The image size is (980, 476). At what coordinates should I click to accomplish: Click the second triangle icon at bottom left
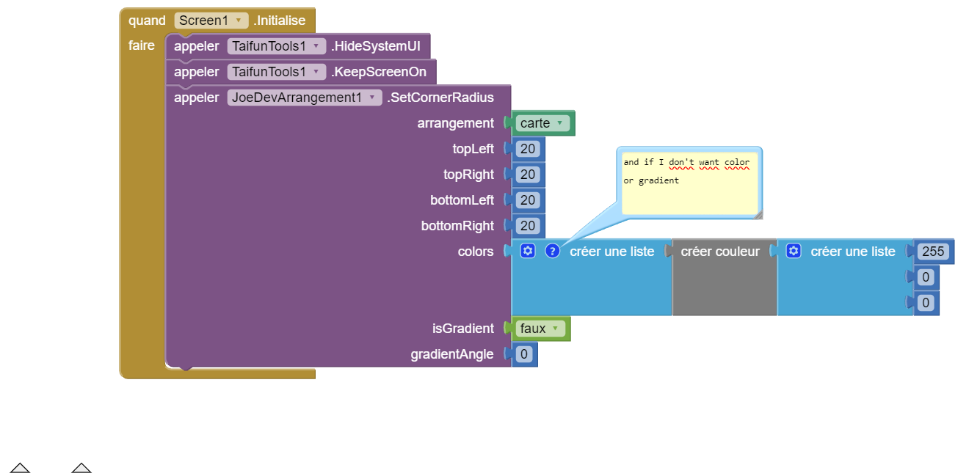point(81,468)
